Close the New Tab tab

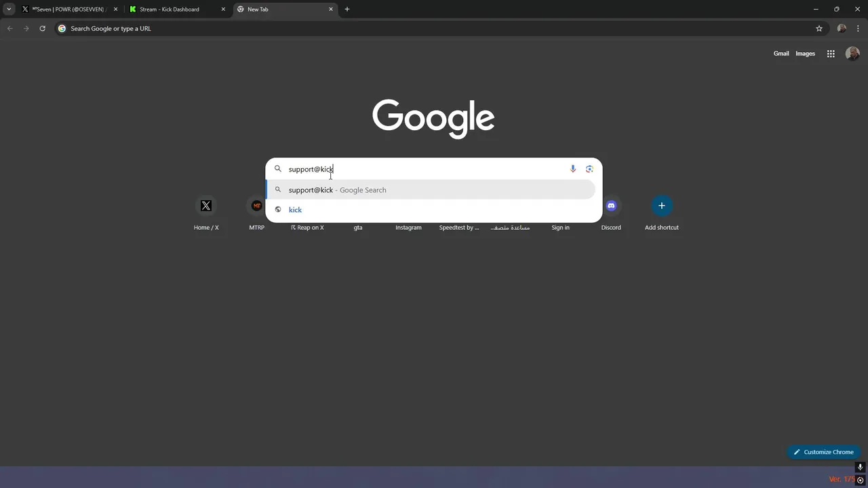click(331, 9)
